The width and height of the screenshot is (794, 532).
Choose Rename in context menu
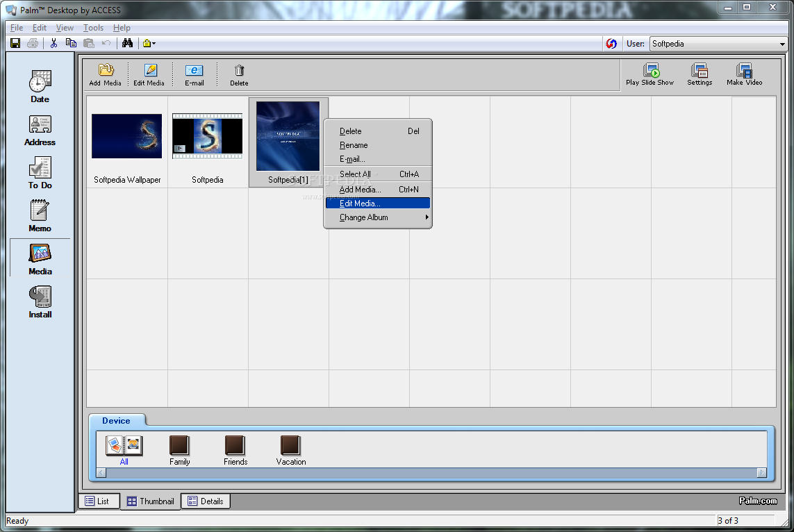point(378,145)
